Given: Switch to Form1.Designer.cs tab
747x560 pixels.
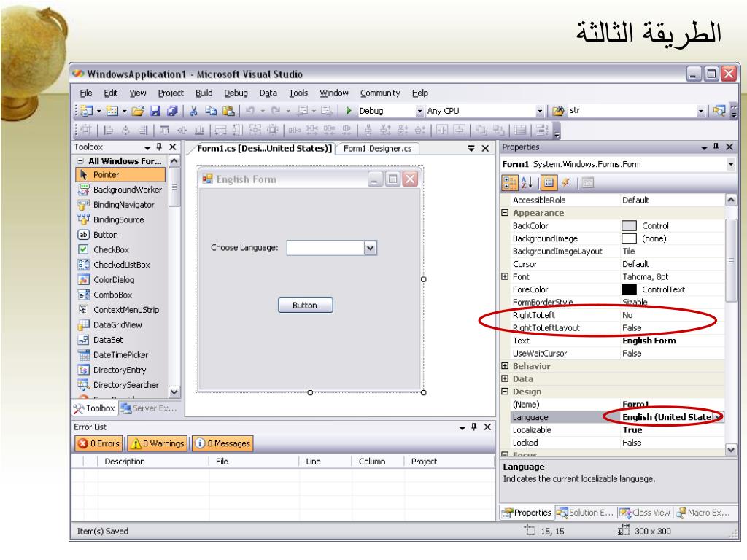Looking at the screenshot, I should 377,149.
